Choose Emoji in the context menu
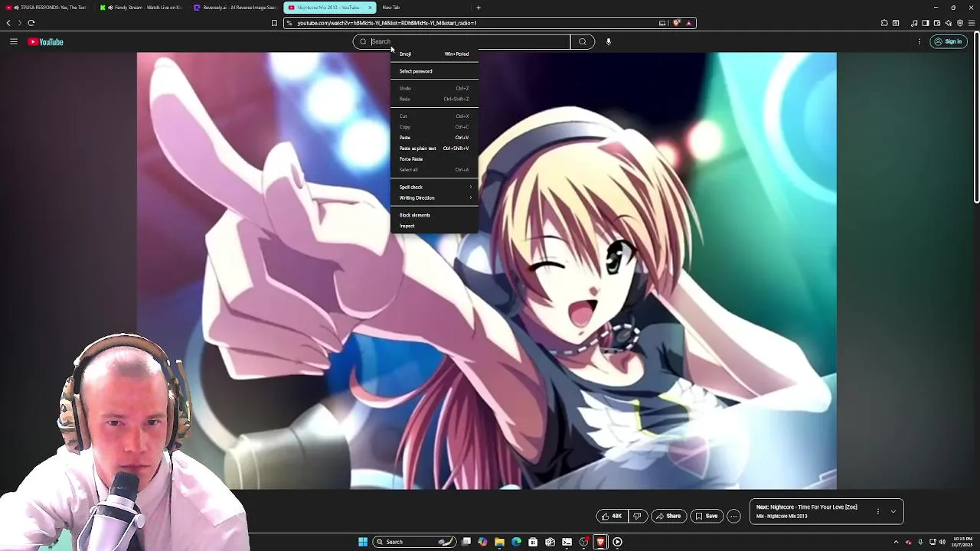The image size is (980, 551). click(x=434, y=54)
